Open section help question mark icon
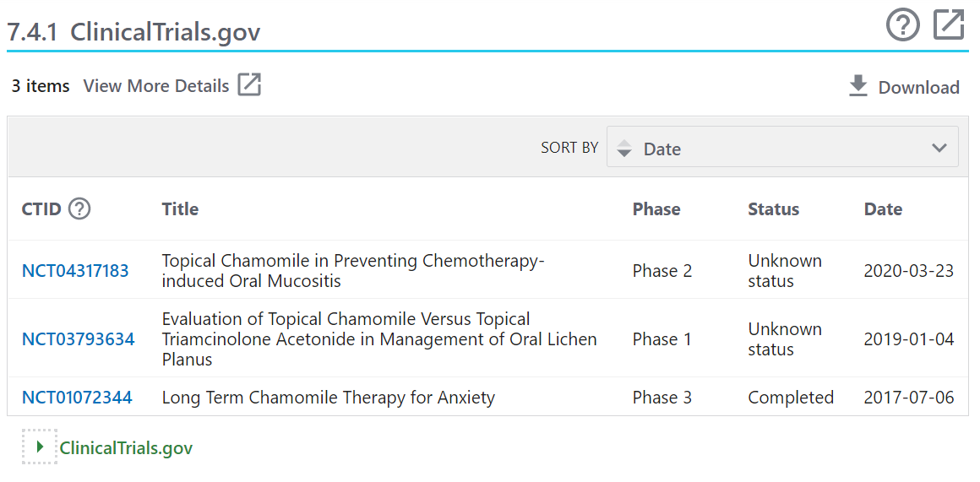The width and height of the screenshot is (980, 482). click(x=902, y=25)
